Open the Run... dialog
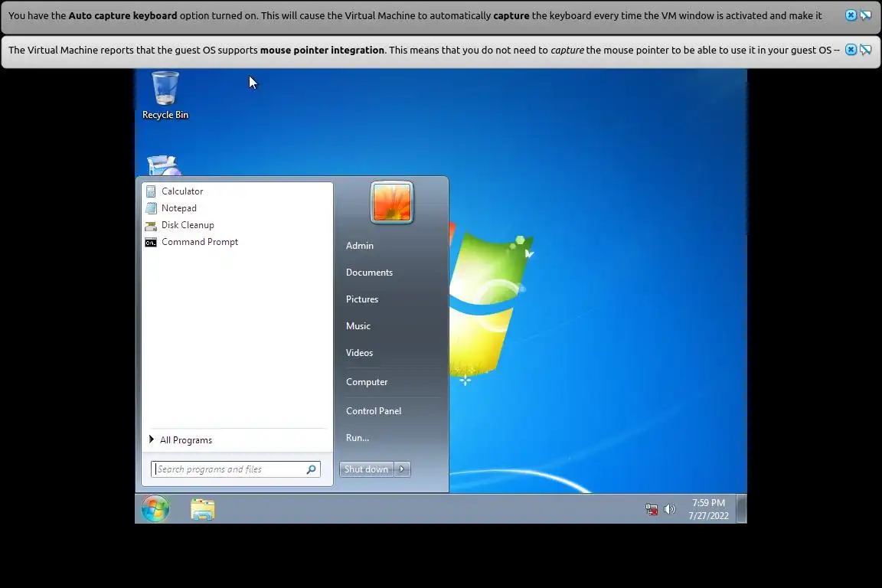The width and height of the screenshot is (882, 588). tap(358, 438)
